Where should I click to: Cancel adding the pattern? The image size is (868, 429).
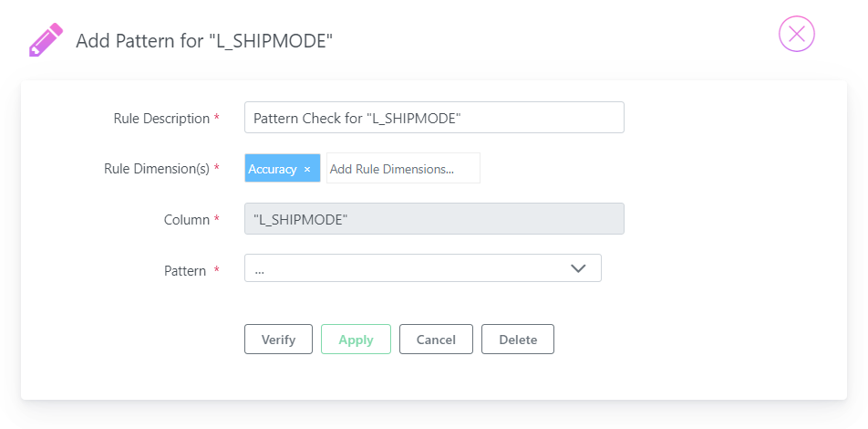click(x=436, y=340)
